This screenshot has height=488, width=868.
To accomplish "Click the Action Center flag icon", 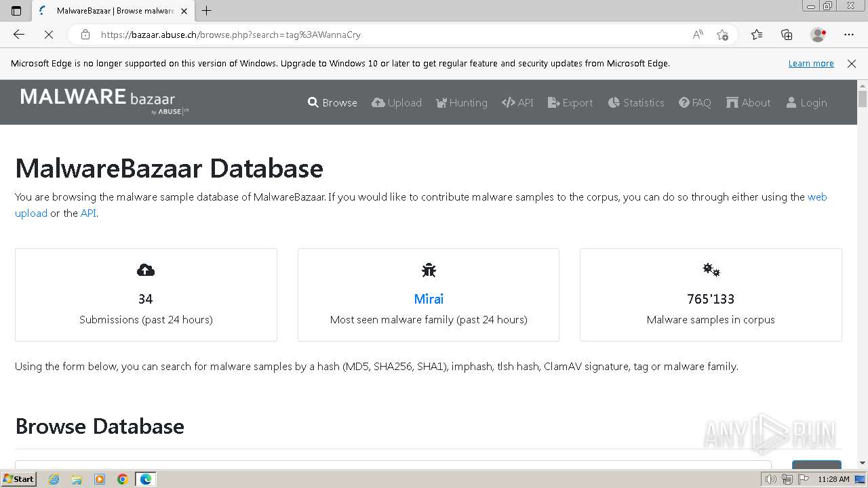I will tap(802, 479).
